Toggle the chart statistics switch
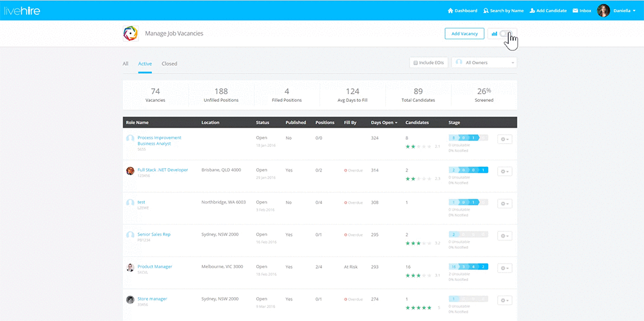 point(507,34)
